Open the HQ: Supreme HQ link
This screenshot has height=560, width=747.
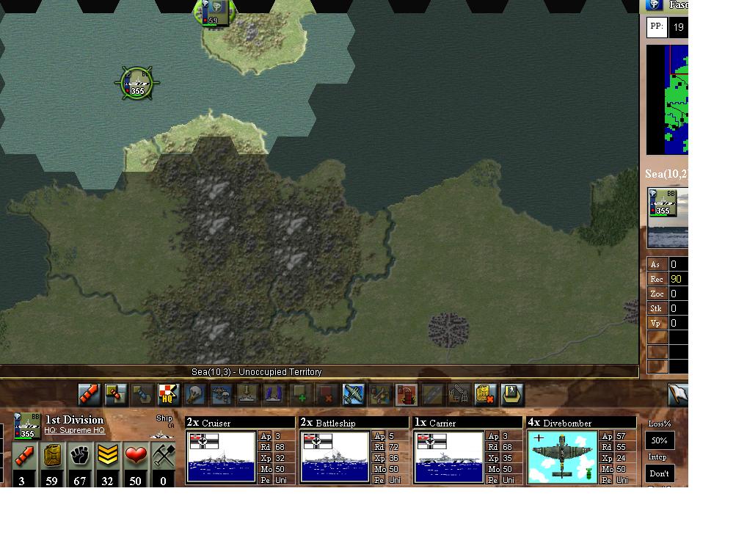(74, 430)
